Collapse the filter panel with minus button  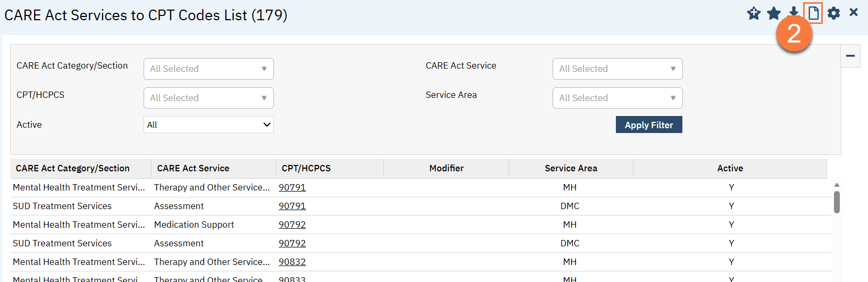tap(850, 56)
